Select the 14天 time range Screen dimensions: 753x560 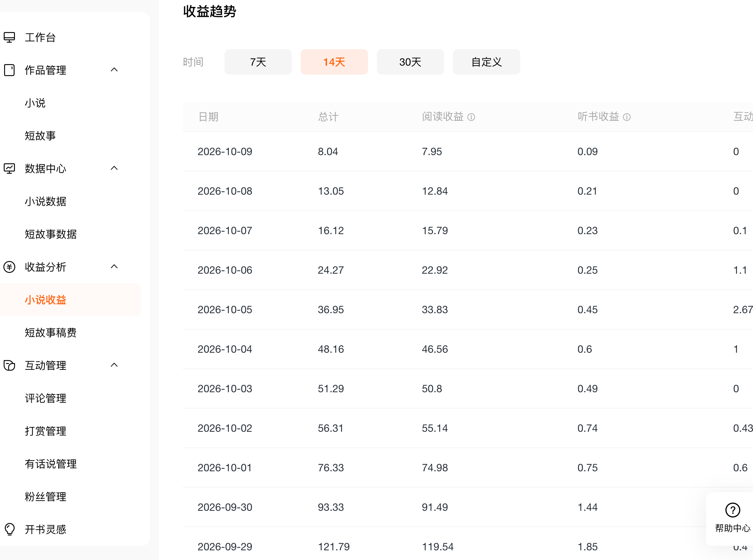[334, 62]
